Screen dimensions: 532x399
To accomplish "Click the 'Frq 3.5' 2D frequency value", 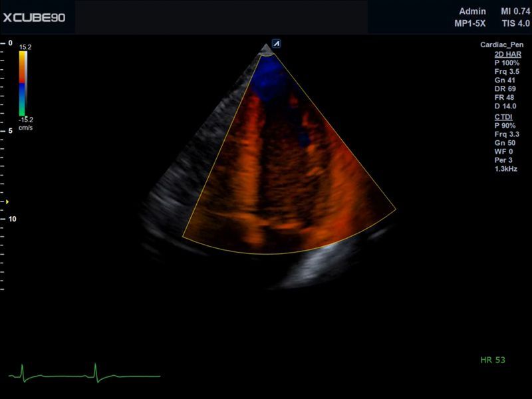I will (x=507, y=72).
